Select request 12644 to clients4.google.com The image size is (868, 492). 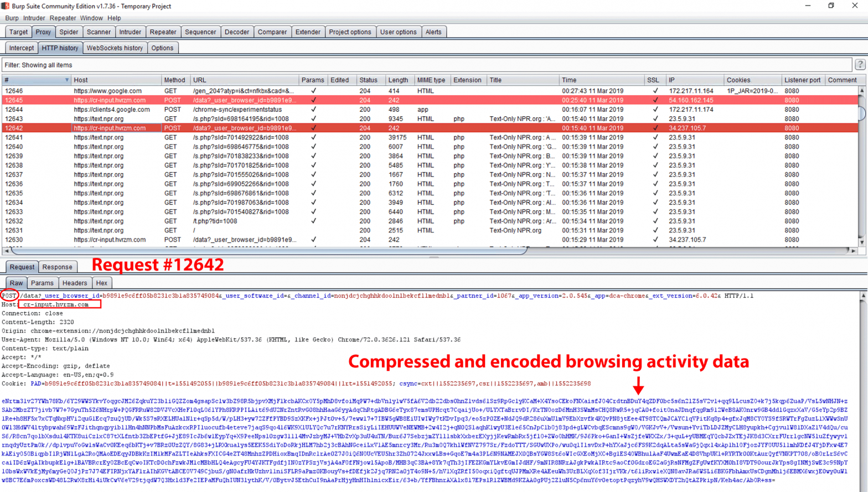tap(430, 110)
